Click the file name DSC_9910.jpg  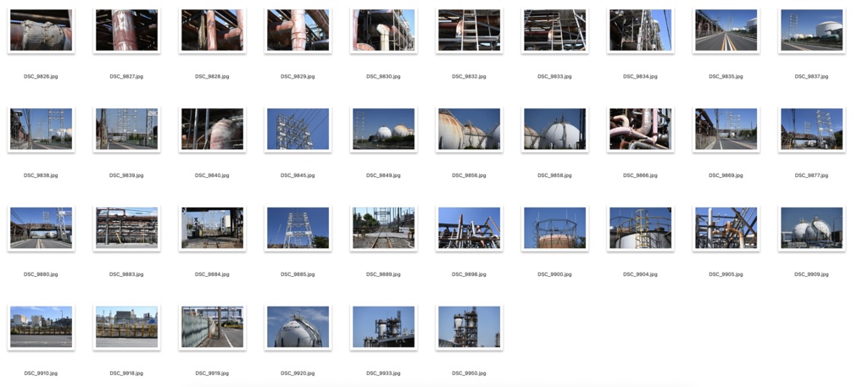coord(41,373)
